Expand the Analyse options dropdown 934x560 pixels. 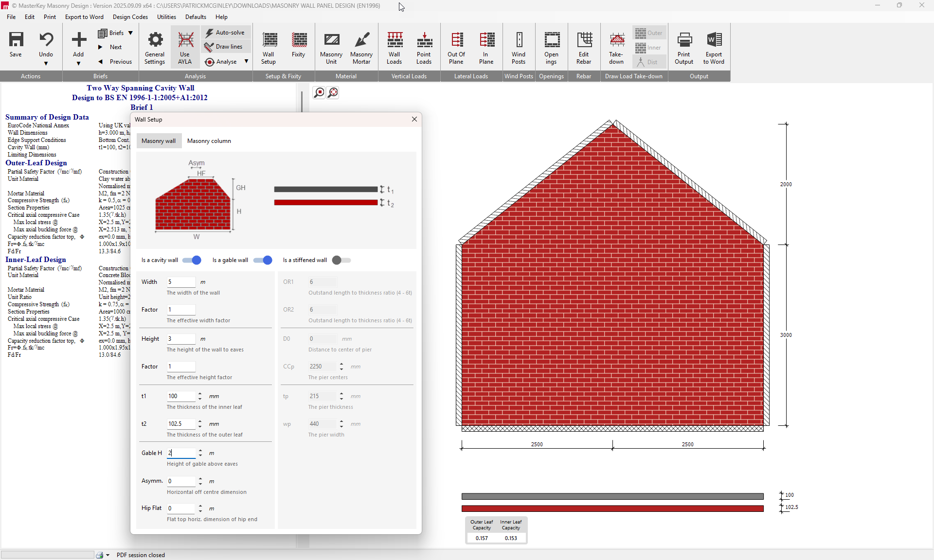[x=247, y=62]
